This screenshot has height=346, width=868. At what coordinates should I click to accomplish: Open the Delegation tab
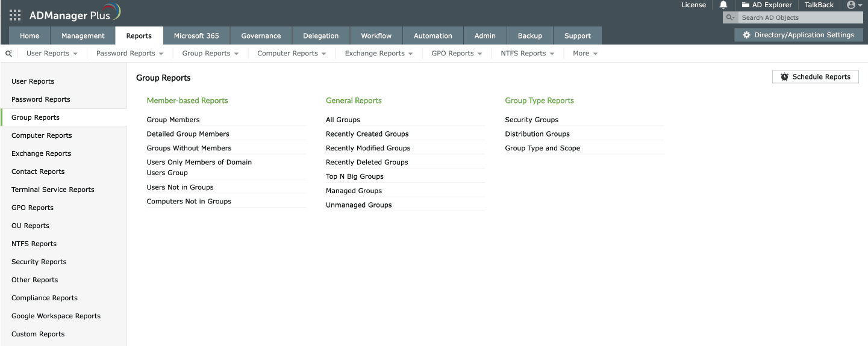point(320,36)
